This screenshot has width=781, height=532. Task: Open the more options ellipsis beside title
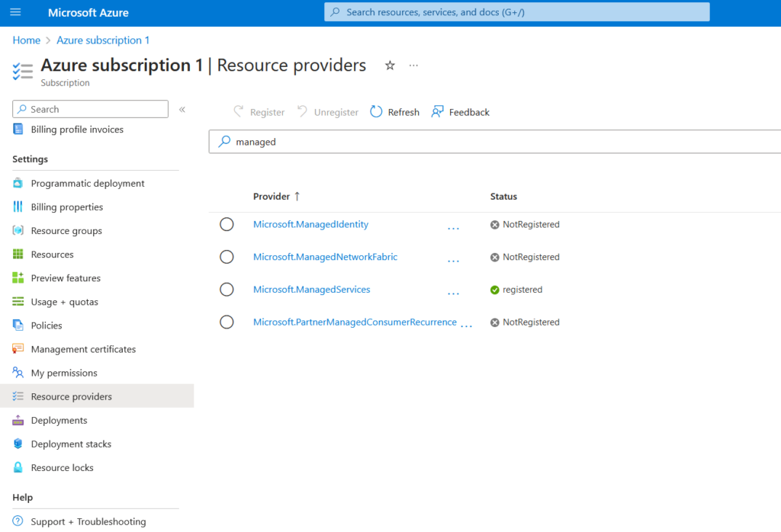[x=413, y=66]
